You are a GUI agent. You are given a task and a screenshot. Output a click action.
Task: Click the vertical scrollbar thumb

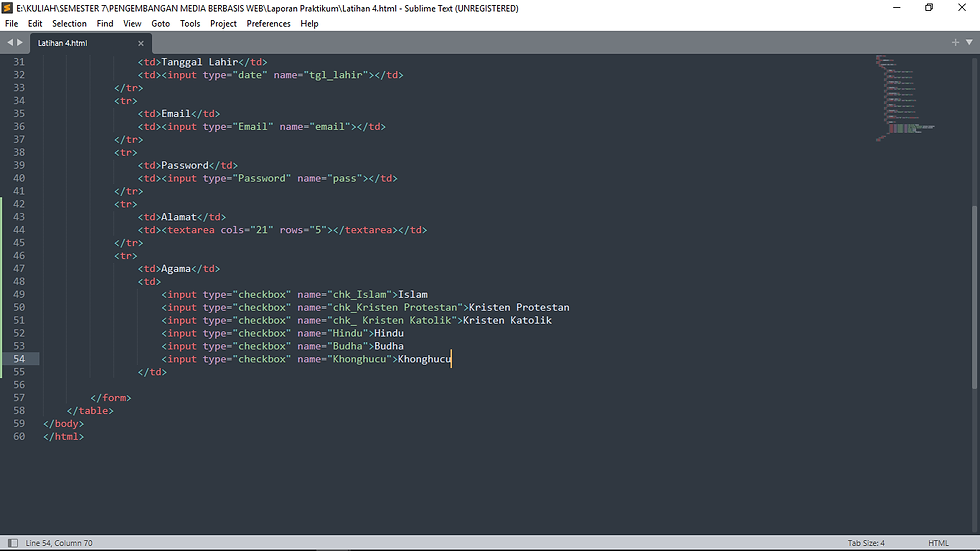[x=974, y=297]
